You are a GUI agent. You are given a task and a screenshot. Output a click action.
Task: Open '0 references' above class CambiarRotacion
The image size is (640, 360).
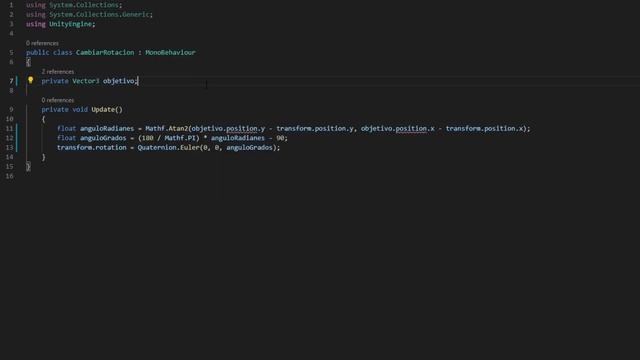(42, 43)
